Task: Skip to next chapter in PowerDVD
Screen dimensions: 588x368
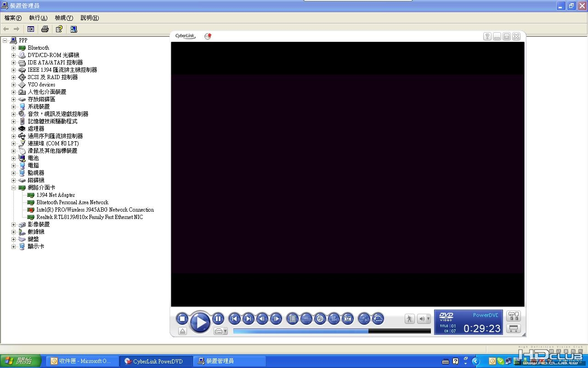Action: (x=248, y=318)
